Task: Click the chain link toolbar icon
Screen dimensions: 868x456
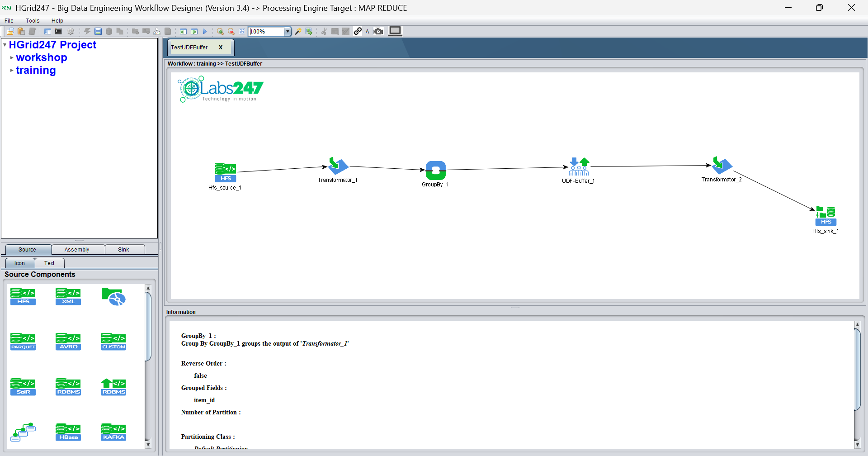Action: point(358,31)
